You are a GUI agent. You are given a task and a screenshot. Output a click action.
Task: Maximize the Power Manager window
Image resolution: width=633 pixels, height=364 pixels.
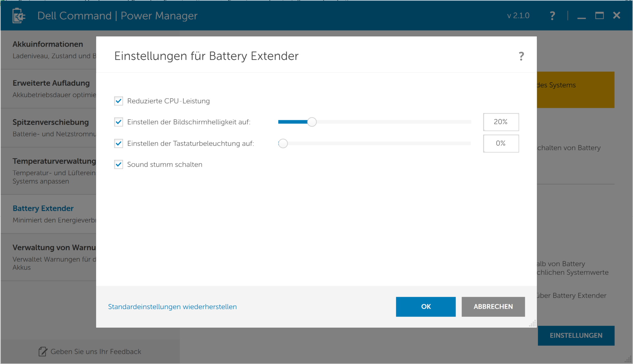(x=599, y=15)
